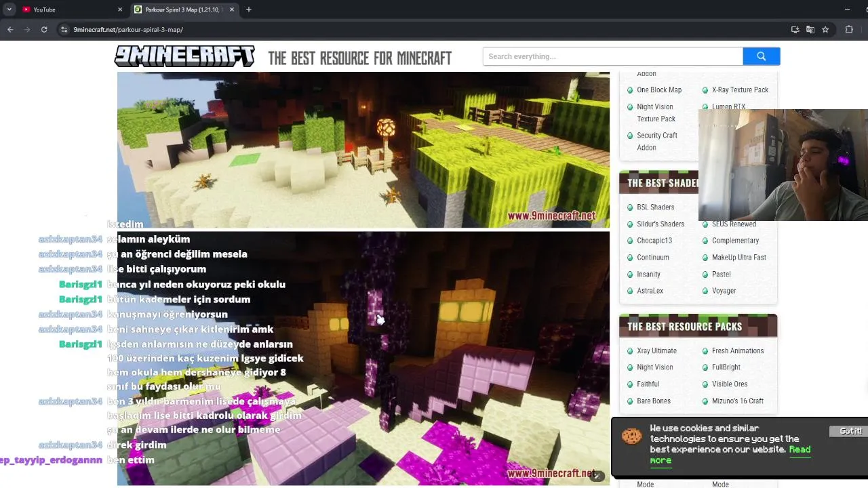
Task: Click the Read more cookie policy link
Action: pyautogui.click(x=730, y=455)
